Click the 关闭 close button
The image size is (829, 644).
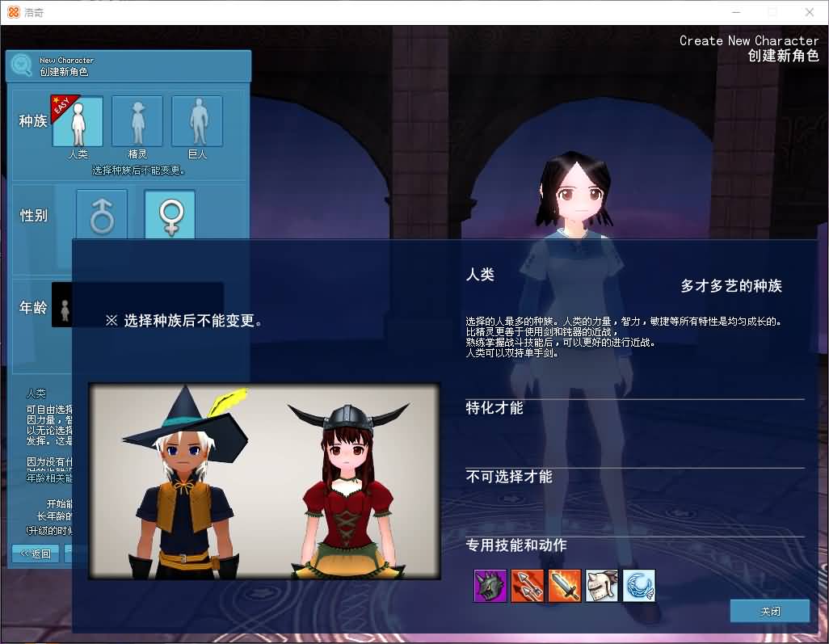[768, 611]
